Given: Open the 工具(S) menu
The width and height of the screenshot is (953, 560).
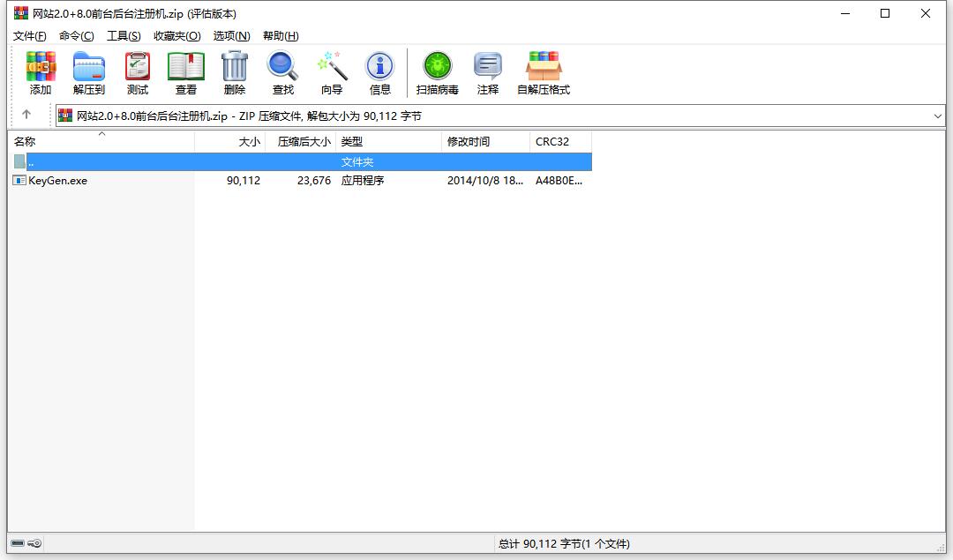Looking at the screenshot, I should (124, 35).
